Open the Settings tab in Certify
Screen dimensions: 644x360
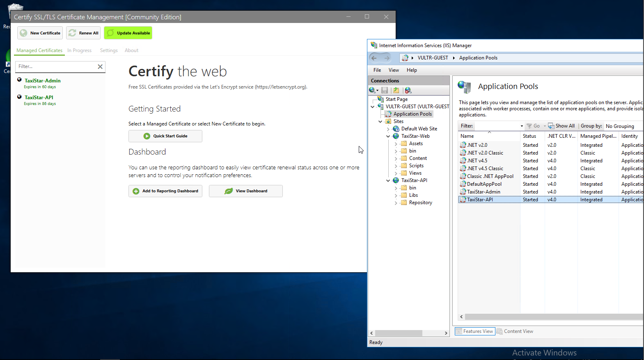tap(109, 50)
